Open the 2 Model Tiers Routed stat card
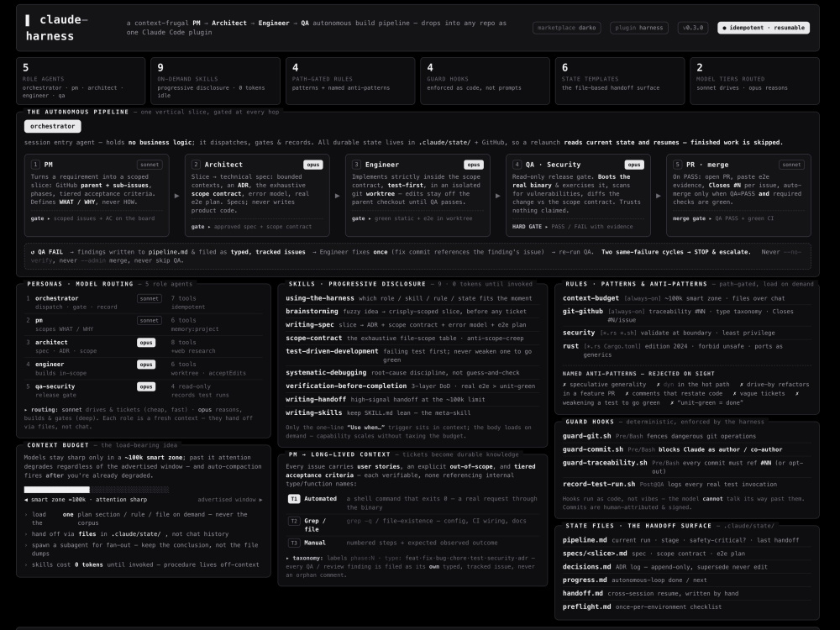Screen dimensions: 840x630 755,81
